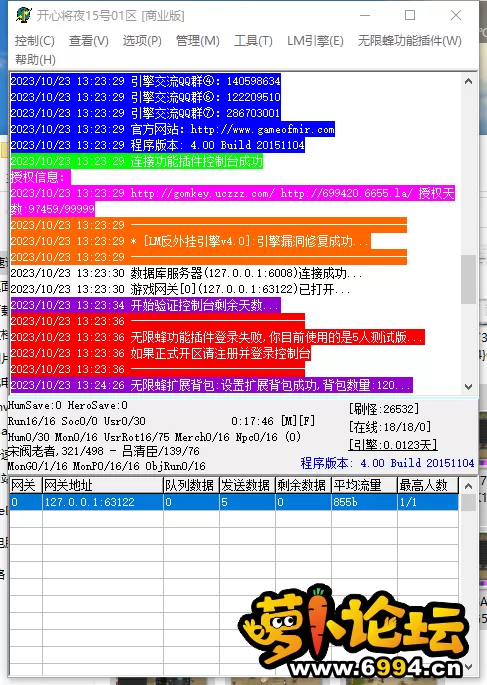The height and width of the screenshot is (685, 487).
Task: Open the 帮助(H) menu
Action: (x=35, y=59)
